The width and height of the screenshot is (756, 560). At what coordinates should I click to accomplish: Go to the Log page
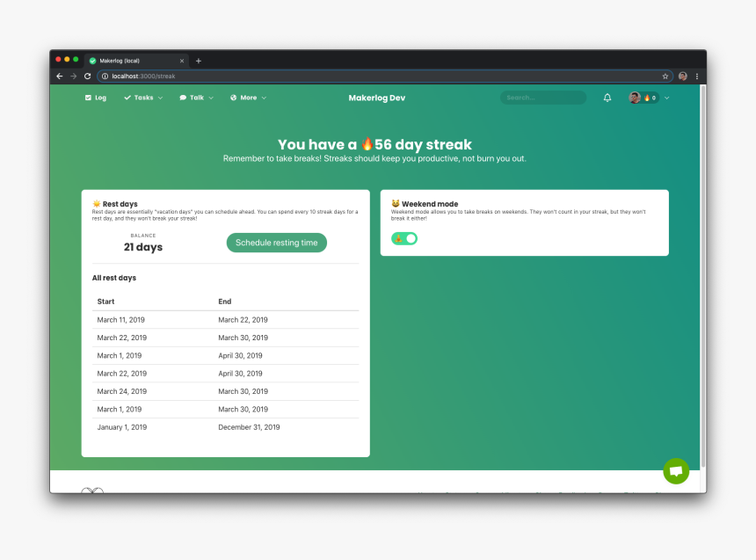pos(96,98)
